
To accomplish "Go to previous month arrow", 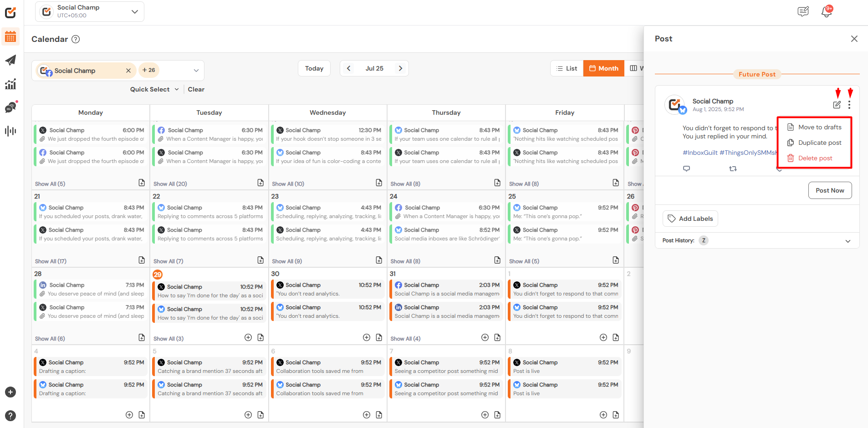I will point(349,68).
